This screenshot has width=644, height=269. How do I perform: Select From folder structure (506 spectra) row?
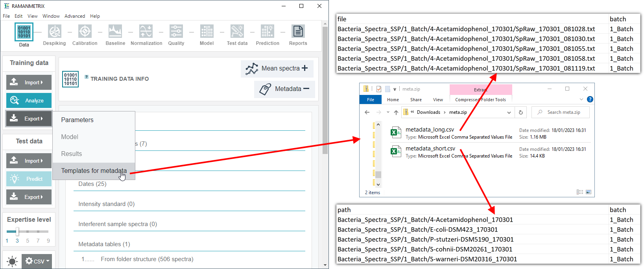[x=147, y=259]
